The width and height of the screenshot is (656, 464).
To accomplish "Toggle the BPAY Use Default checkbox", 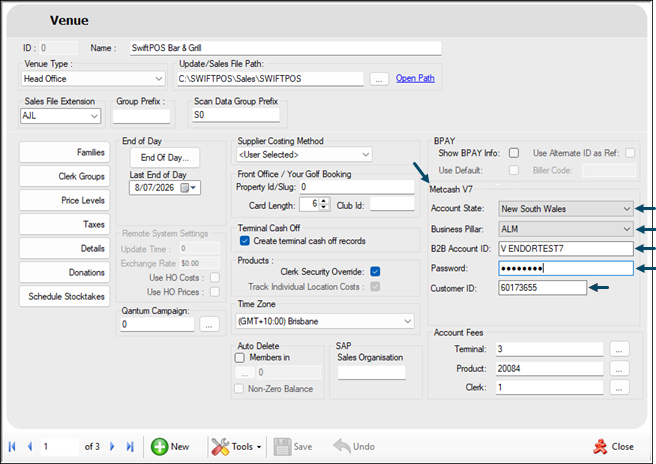I will [x=514, y=170].
